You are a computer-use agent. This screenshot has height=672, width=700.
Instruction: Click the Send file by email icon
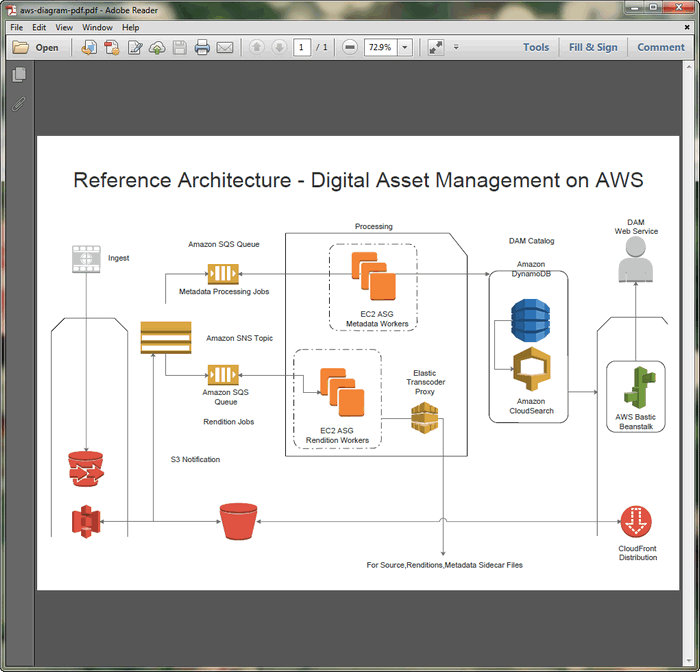coord(225,47)
